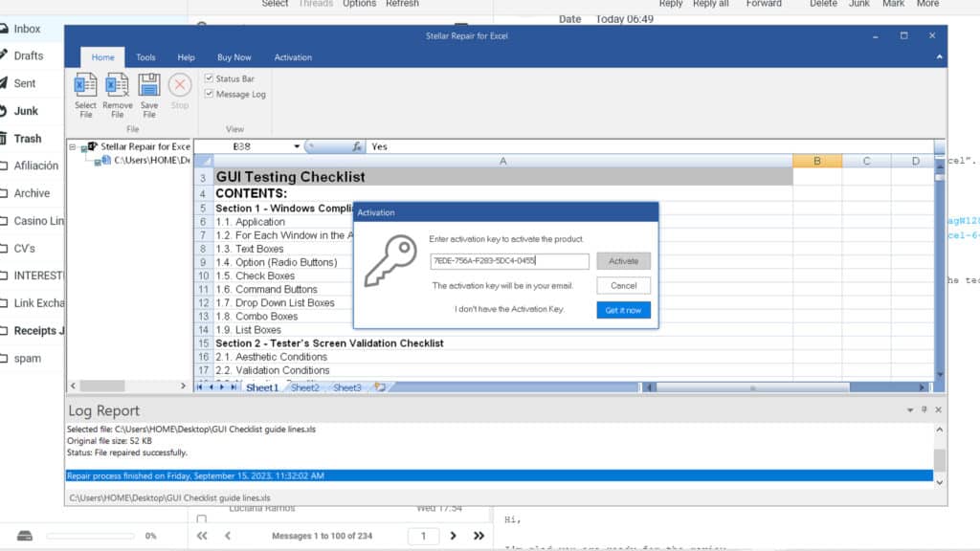The image size is (980, 551).
Task: Go to next page of messages
Action: [x=453, y=536]
